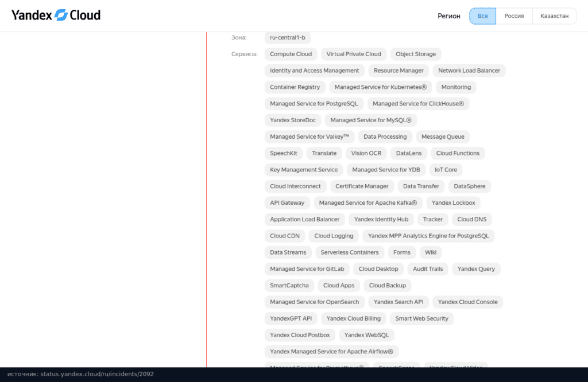Click the Virtual Private Cloud tag

(354, 54)
